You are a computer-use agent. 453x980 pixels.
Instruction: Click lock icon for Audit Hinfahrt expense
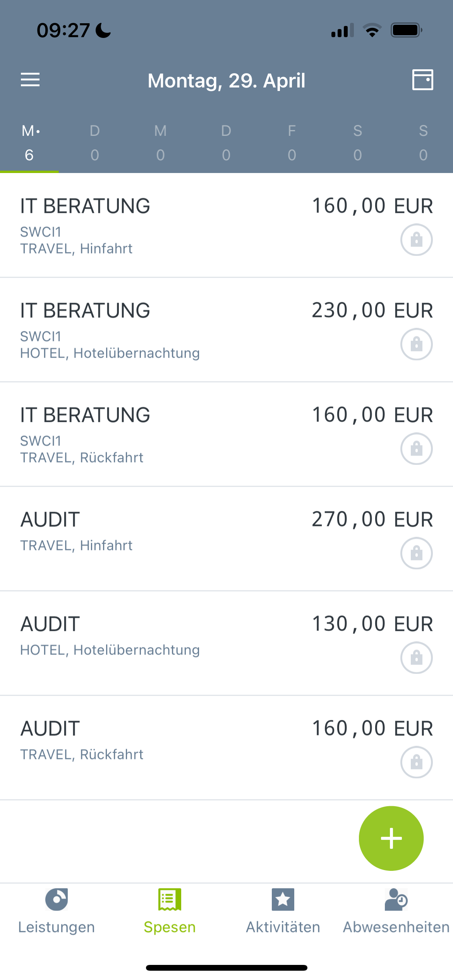[416, 553]
